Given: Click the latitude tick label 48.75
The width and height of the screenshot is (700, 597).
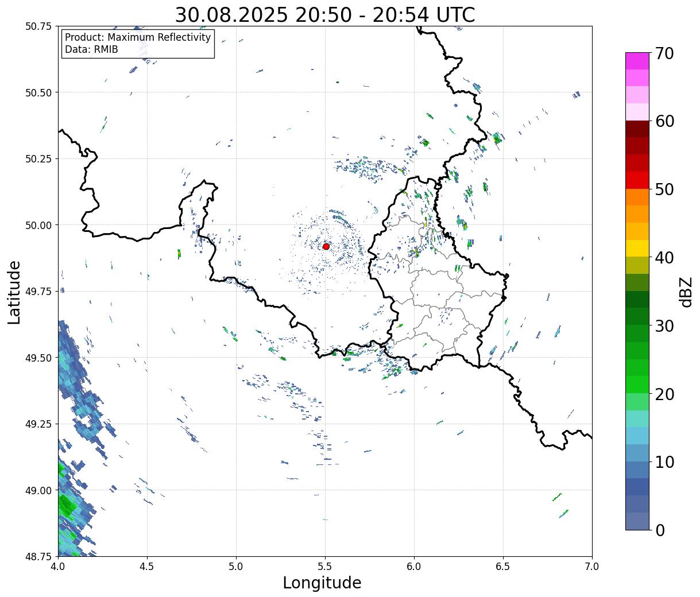Looking at the screenshot, I should pos(38,556).
